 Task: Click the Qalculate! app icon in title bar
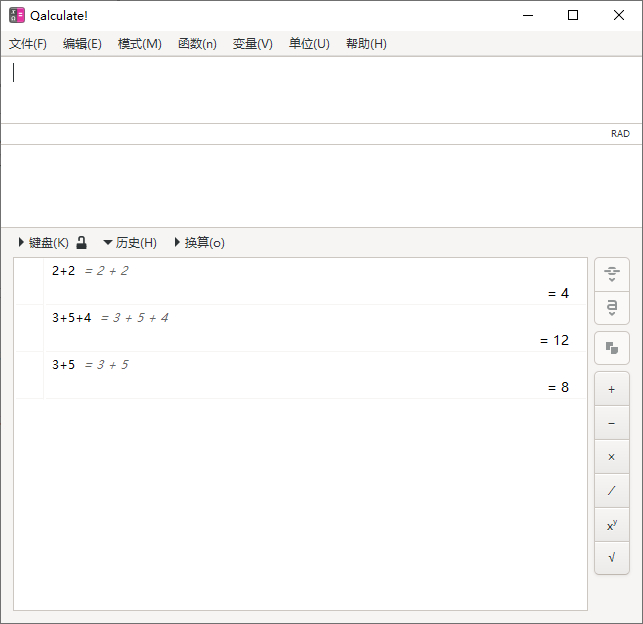tap(17, 16)
